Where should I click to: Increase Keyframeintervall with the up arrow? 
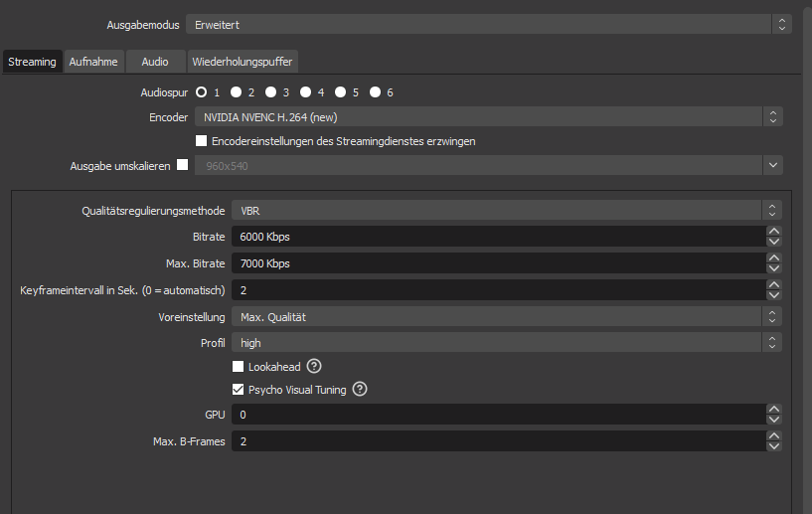click(773, 285)
